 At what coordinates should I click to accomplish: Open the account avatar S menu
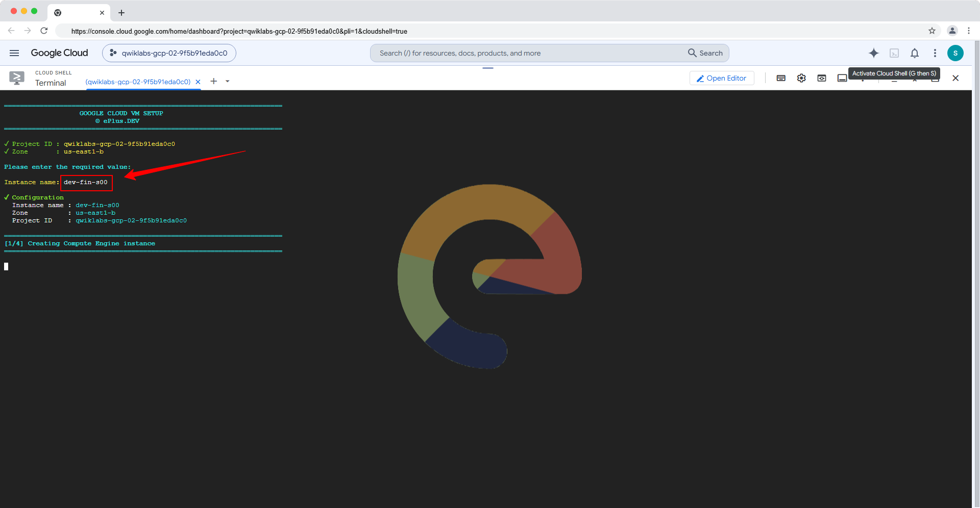tap(955, 53)
